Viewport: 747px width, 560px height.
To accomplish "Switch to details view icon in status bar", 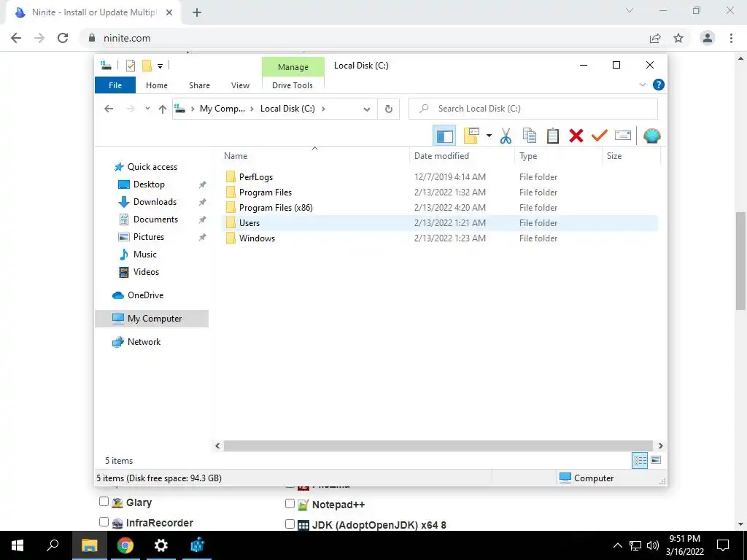I will coord(640,460).
